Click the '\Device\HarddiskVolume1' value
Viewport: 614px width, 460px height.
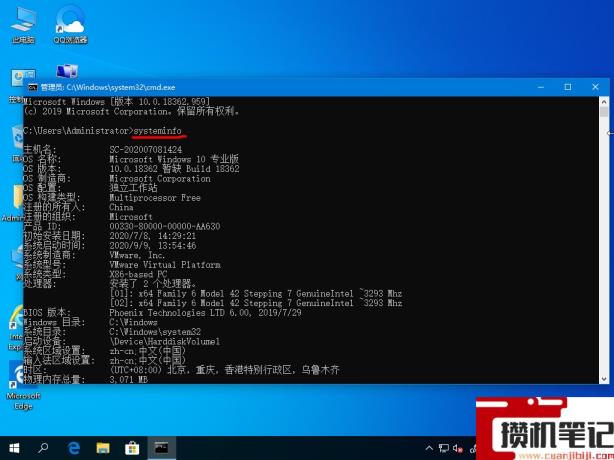click(x=164, y=341)
